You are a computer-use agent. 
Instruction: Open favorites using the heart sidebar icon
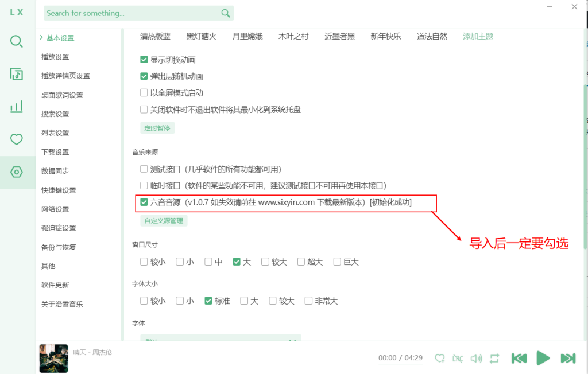coord(16,139)
